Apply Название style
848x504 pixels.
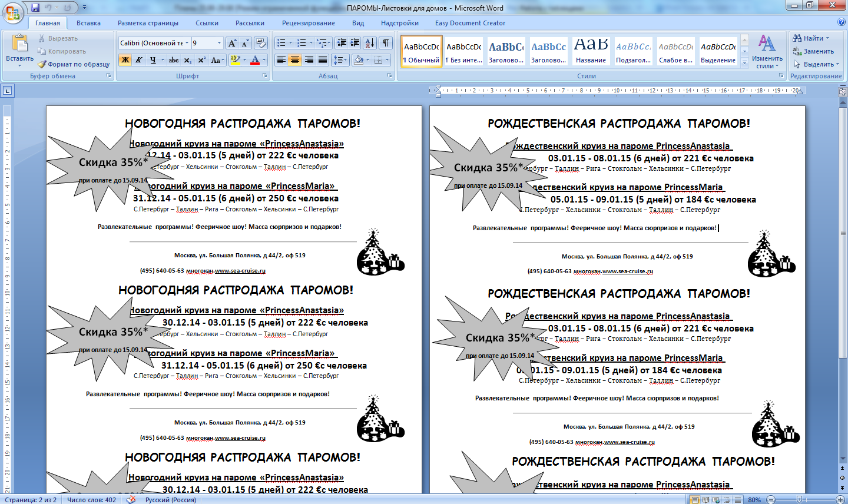pyautogui.click(x=591, y=51)
